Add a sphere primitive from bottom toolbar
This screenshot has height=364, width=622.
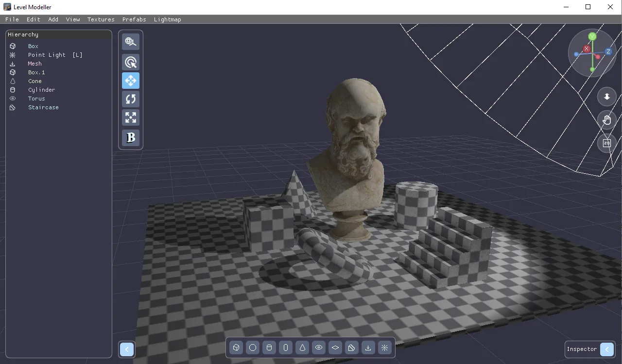(253, 347)
